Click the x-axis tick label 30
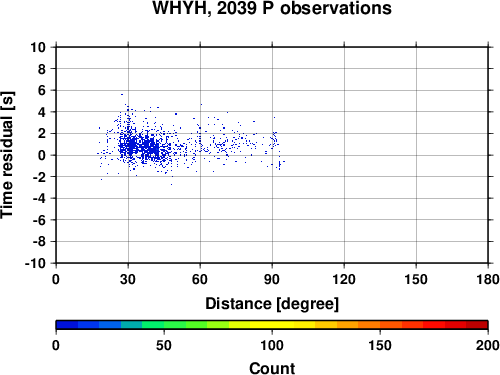Viewport: 500px width, 375px height. 128,279
